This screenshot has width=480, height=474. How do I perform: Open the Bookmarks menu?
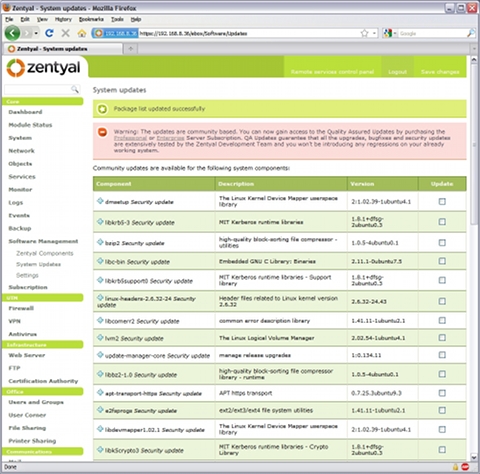91,19
